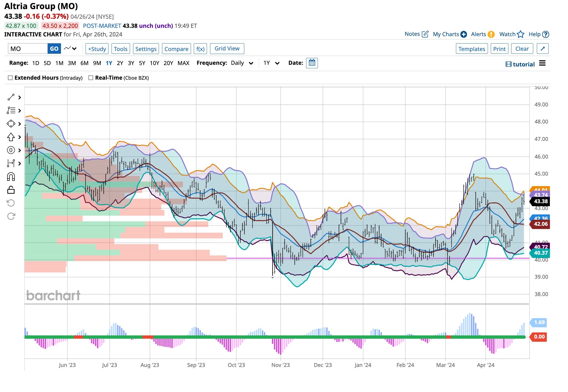The height and width of the screenshot is (392, 568).
Task: Toggle magnet snap mode
Action: click(11, 177)
